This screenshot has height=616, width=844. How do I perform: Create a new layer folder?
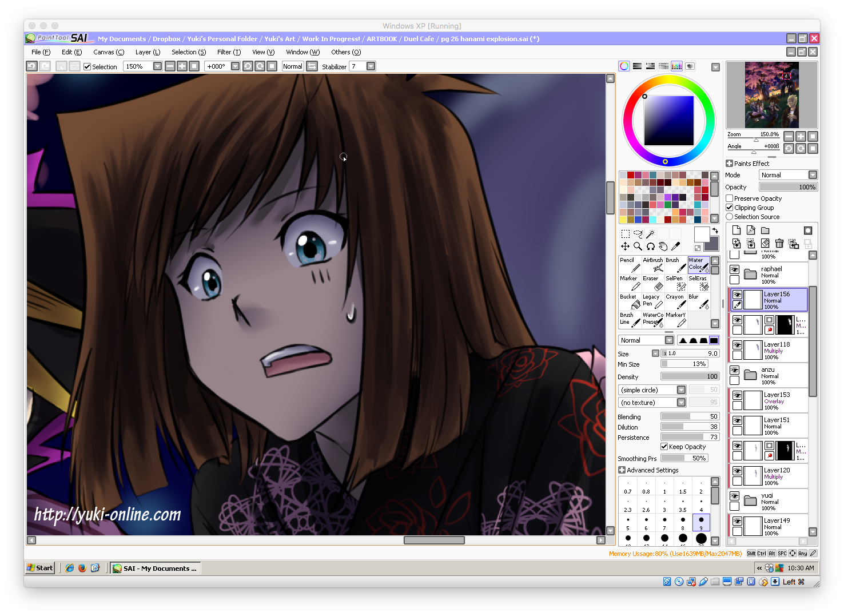pyautogui.click(x=765, y=230)
